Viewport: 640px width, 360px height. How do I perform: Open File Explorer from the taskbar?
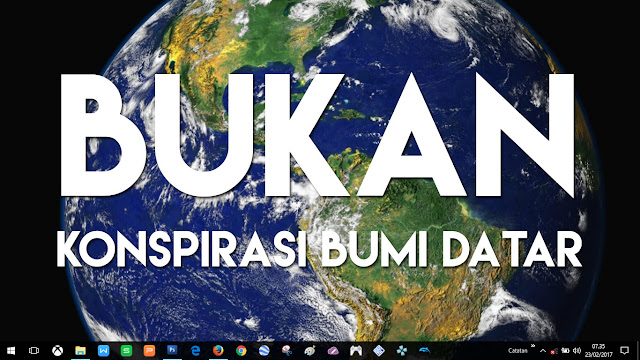pyautogui.click(x=80, y=351)
